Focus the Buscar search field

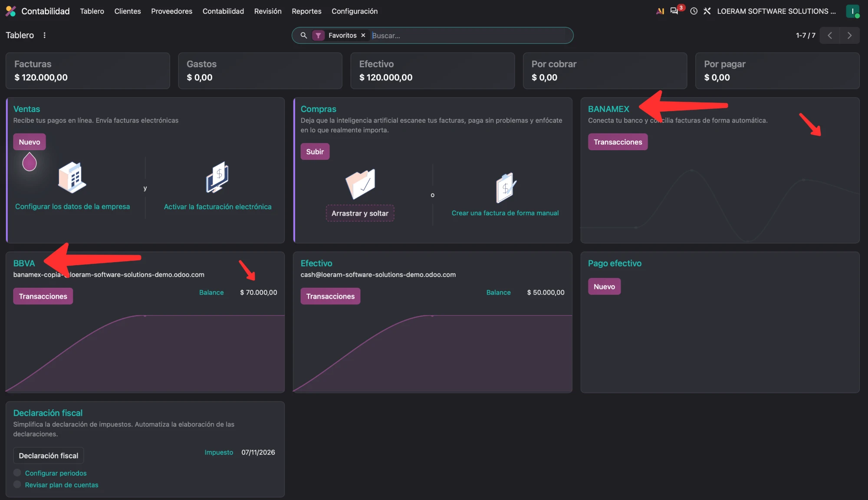click(469, 36)
